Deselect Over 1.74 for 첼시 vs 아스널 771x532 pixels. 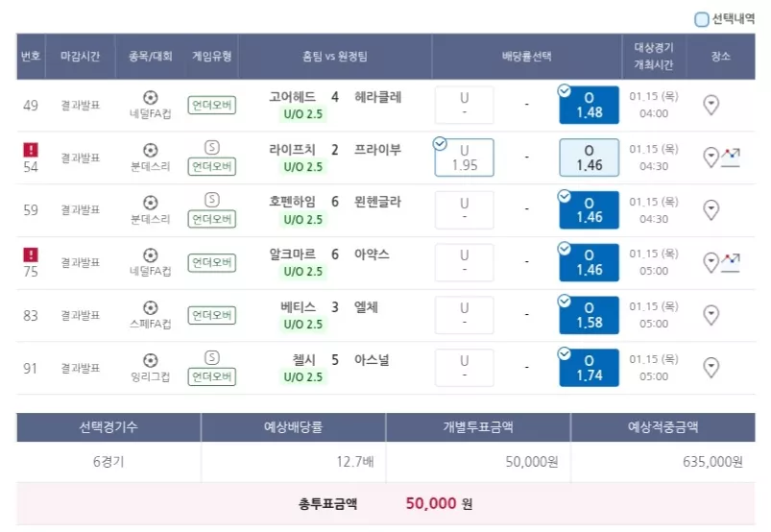tap(590, 368)
